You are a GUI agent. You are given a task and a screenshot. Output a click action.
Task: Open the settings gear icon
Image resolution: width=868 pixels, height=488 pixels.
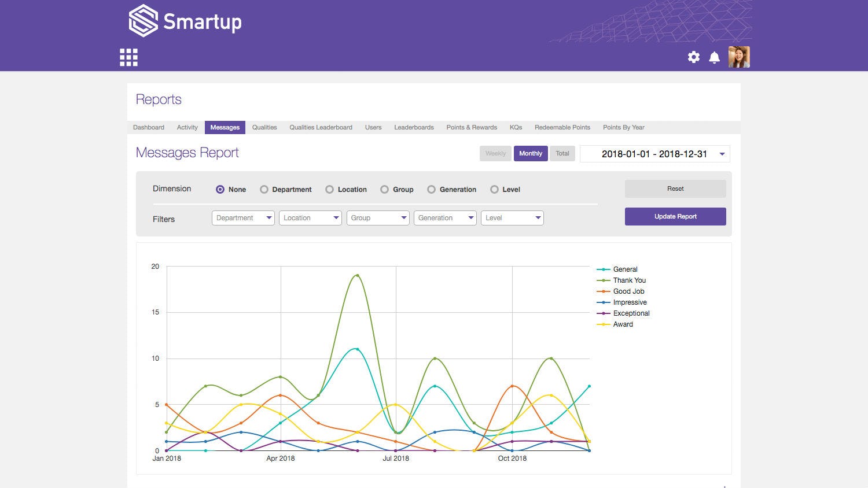(693, 57)
